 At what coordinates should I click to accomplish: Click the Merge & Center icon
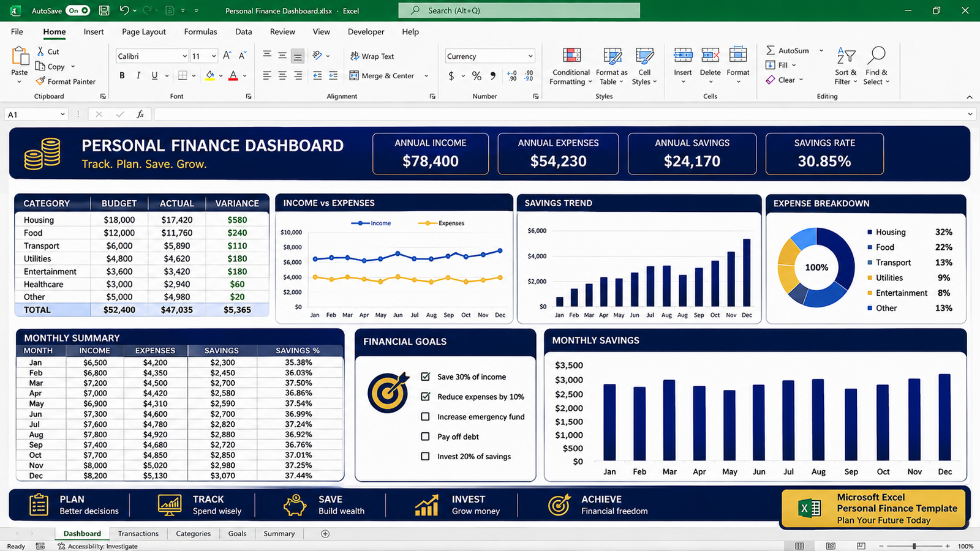point(354,75)
